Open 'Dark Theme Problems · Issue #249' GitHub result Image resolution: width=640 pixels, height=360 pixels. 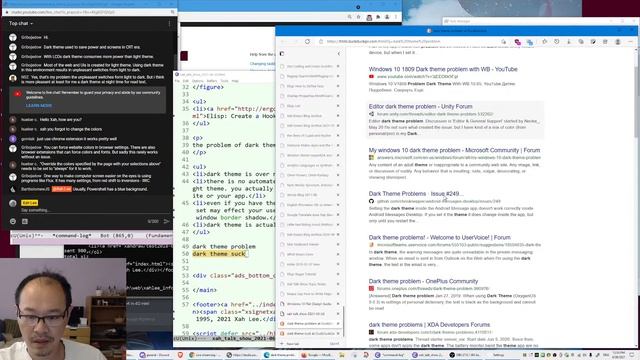(x=416, y=194)
